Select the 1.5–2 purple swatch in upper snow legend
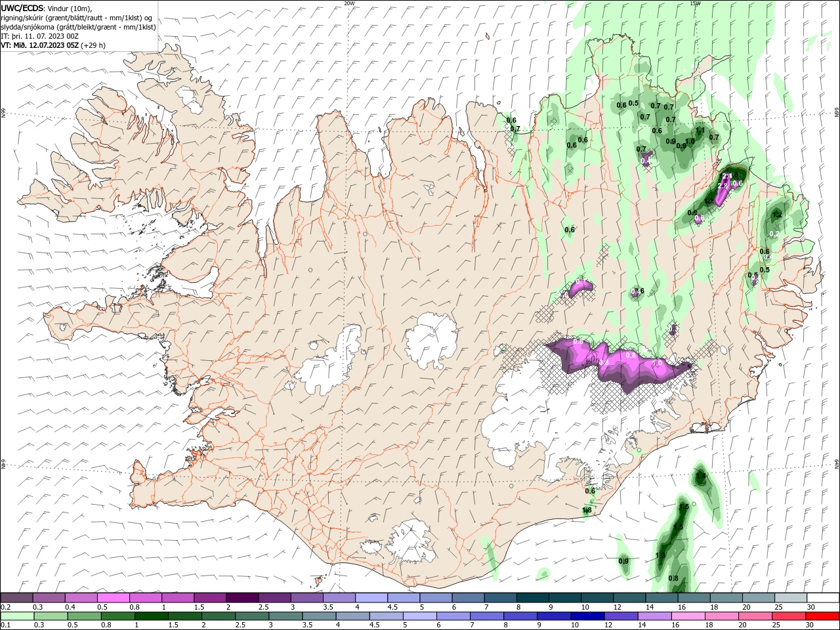 [210, 598]
